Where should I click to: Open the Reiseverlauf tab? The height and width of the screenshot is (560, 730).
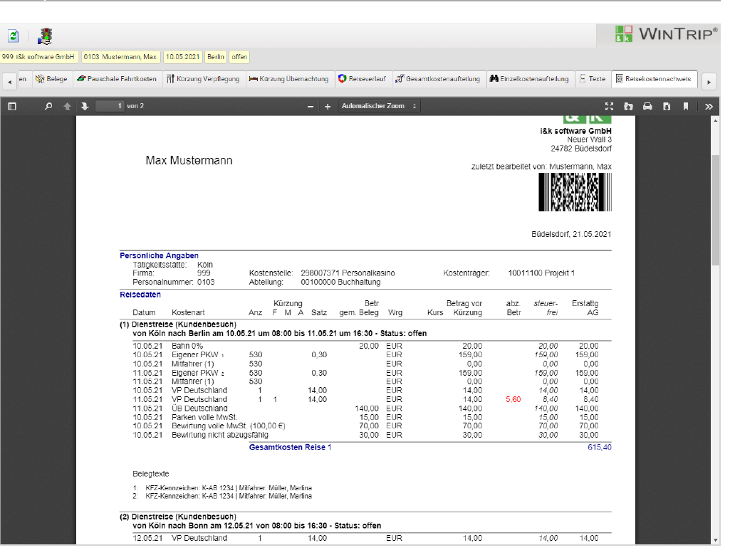(362, 79)
